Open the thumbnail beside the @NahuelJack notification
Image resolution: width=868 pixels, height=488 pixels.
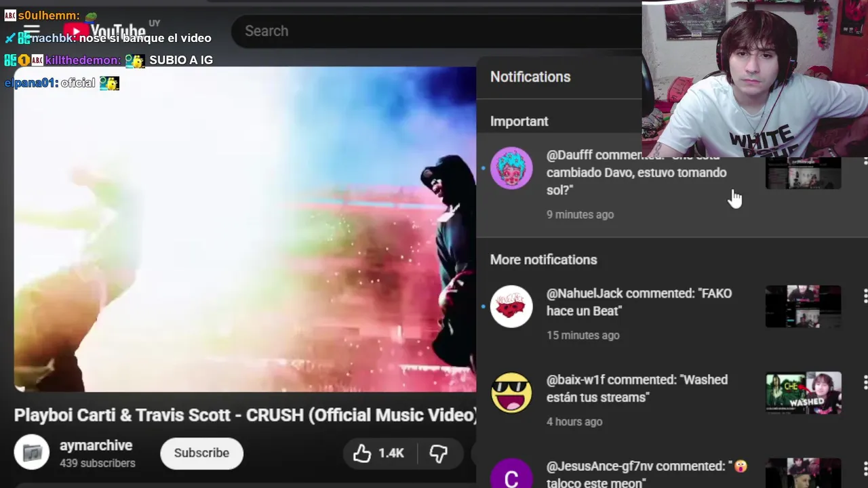point(804,306)
